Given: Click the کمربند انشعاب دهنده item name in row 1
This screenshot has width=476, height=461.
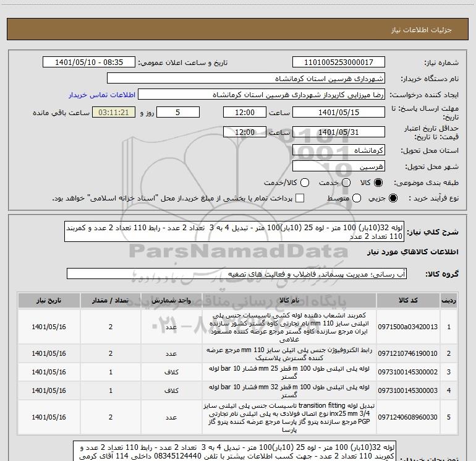Looking at the screenshot, I should (289, 327).
